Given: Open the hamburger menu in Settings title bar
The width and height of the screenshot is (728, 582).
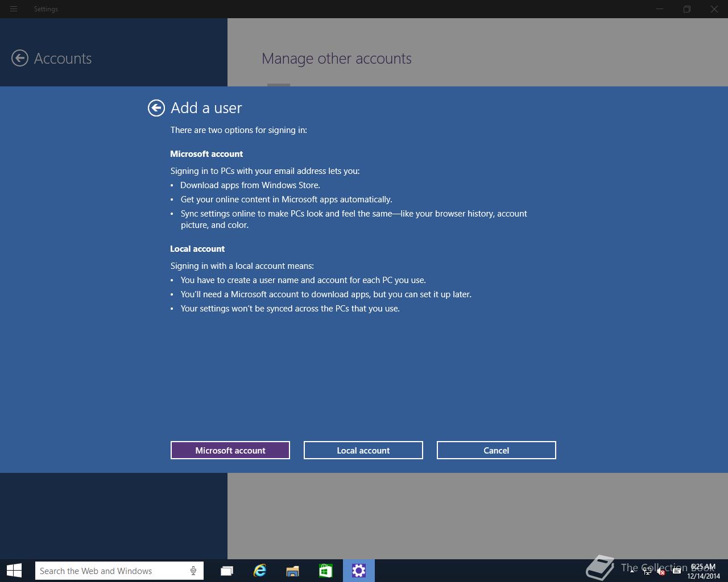Looking at the screenshot, I should coord(14,9).
